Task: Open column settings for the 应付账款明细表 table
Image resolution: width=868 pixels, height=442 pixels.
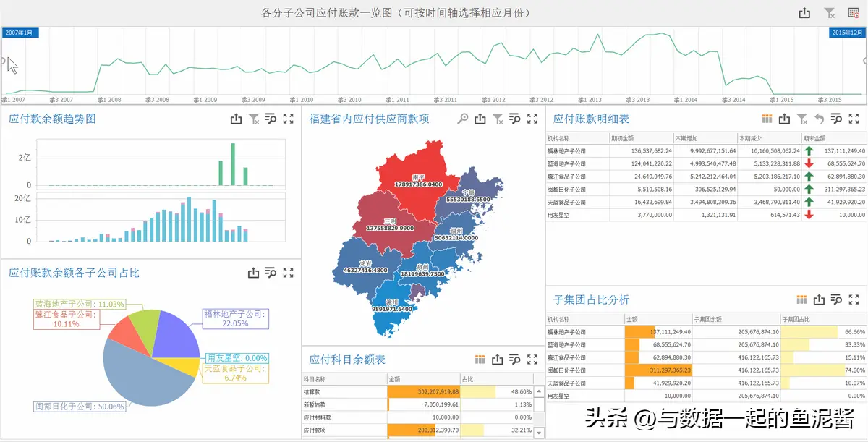Action: coord(767,119)
